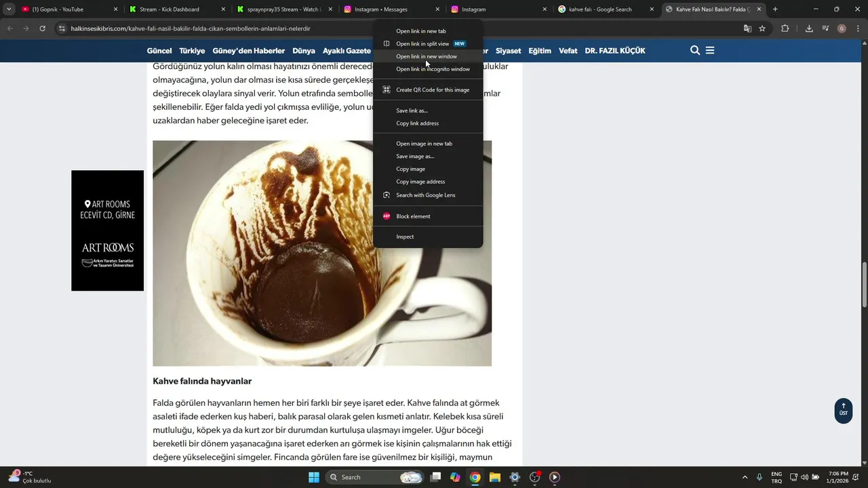Close the kahve falı Google Search tab
Screen dimensions: 868x488
(x=652, y=9)
